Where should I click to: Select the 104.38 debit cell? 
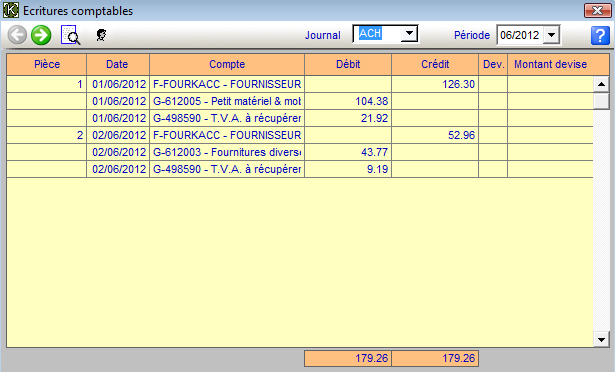pyautogui.click(x=348, y=101)
